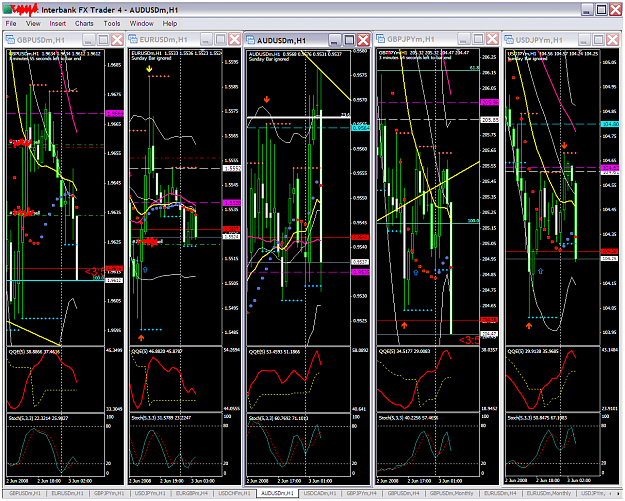Switch to the EURGBPm,H4 chart tab

pyautogui.click(x=192, y=493)
